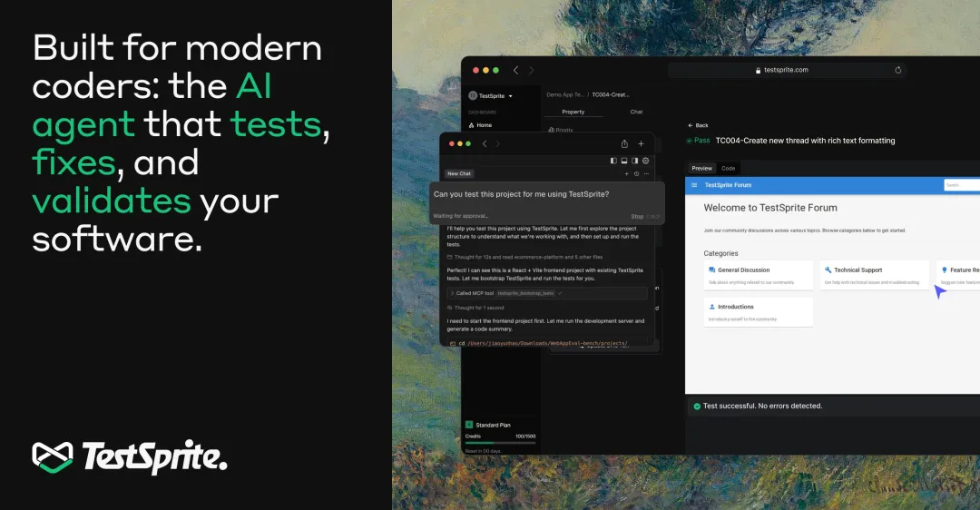Click the share icon in chat window
The image size is (980, 510).
click(624, 143)
